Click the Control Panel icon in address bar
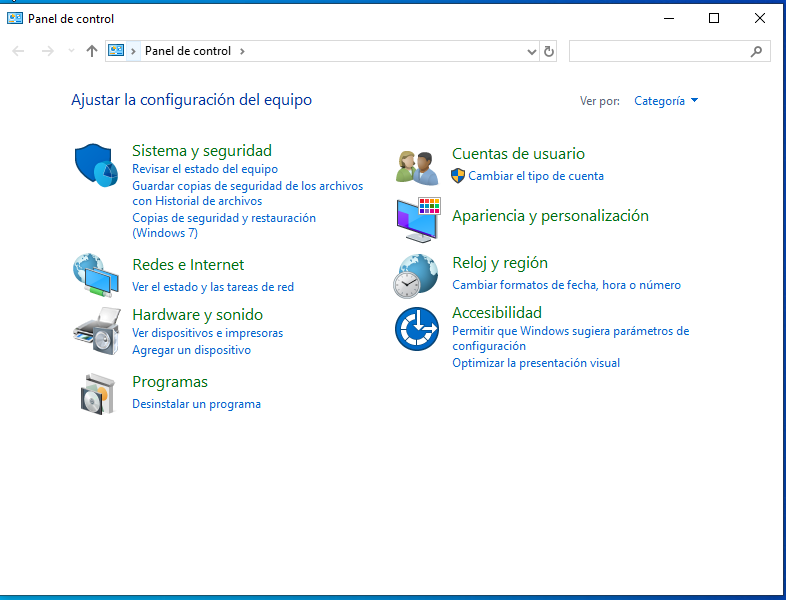Viewport: 786px width, 600px height. click(x=116, y=51)
